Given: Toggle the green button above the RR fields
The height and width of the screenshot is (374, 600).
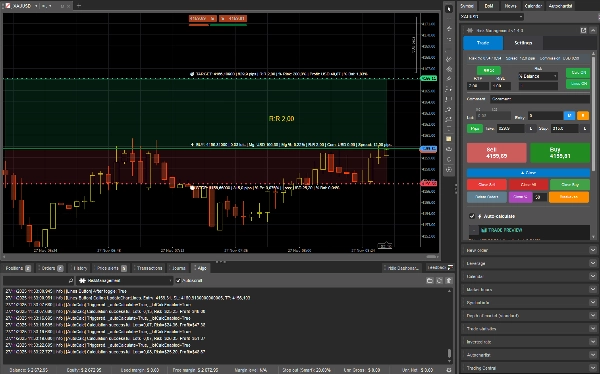Looking at the screenshot, I should click(488, 70).
